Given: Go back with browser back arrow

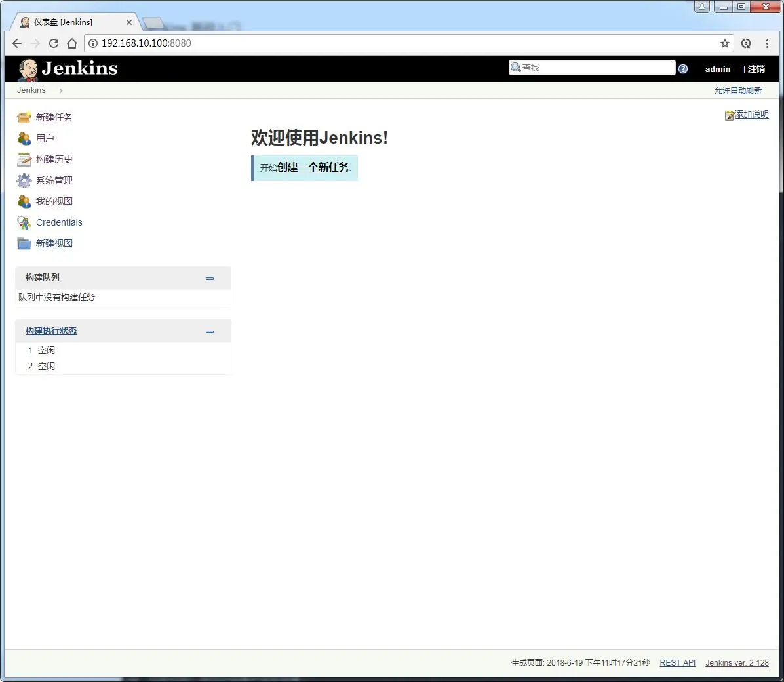Looking at the screenshot, I should 17,43.
